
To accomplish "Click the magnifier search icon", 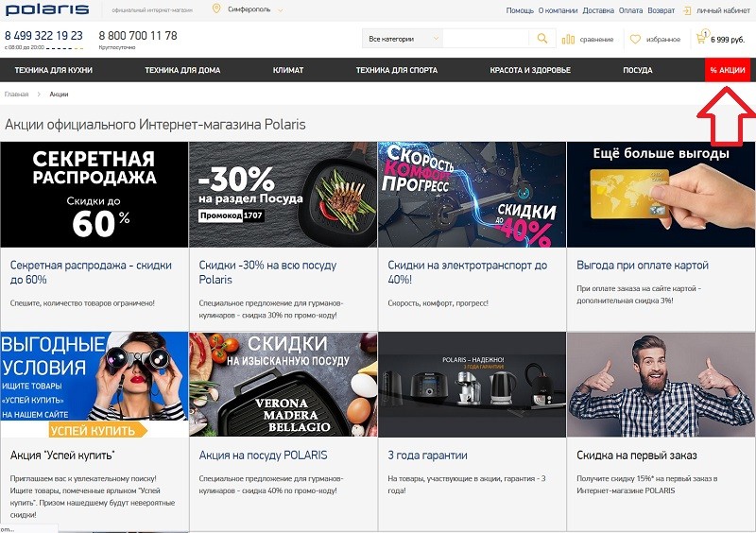I will pyautogui.click(x=541, y=39).
